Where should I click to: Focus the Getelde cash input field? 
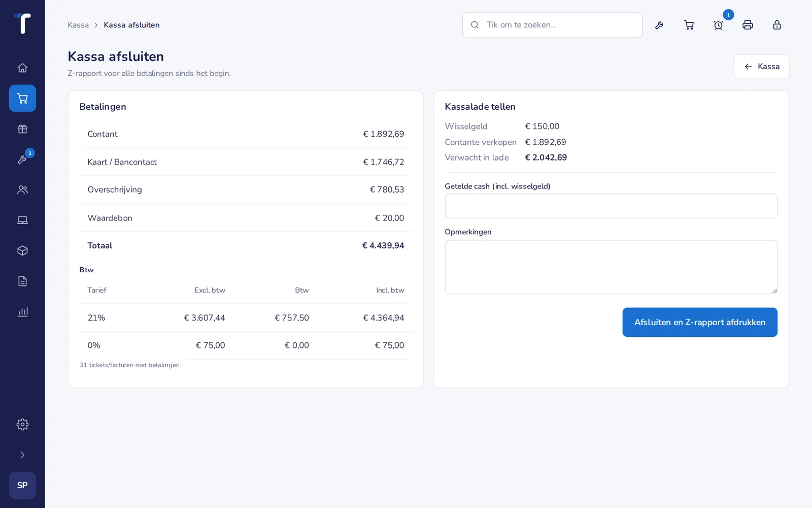(x=611, y=206)
